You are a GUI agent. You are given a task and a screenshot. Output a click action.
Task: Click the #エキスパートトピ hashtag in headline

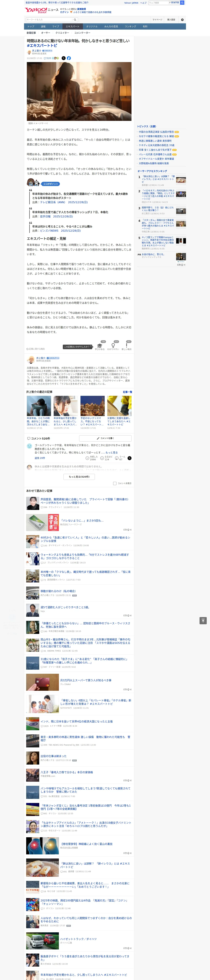point(42,46)
